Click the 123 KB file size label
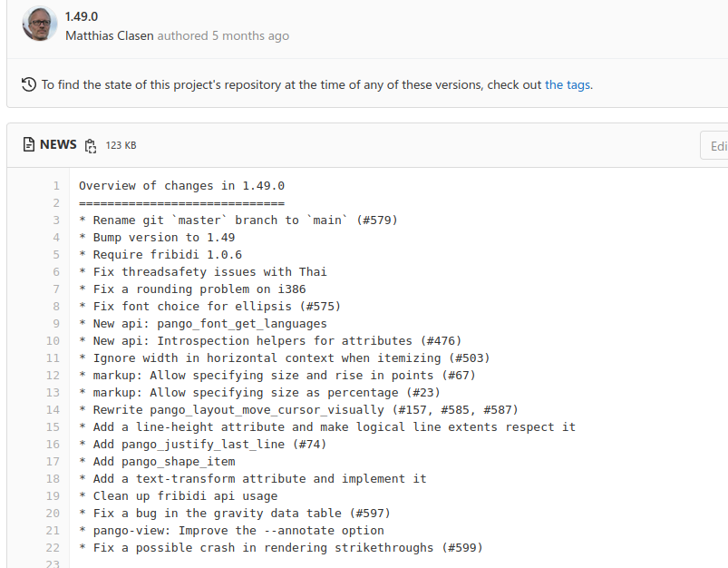Viewport: 728px width, 568px height. click(x=121, y=145)
